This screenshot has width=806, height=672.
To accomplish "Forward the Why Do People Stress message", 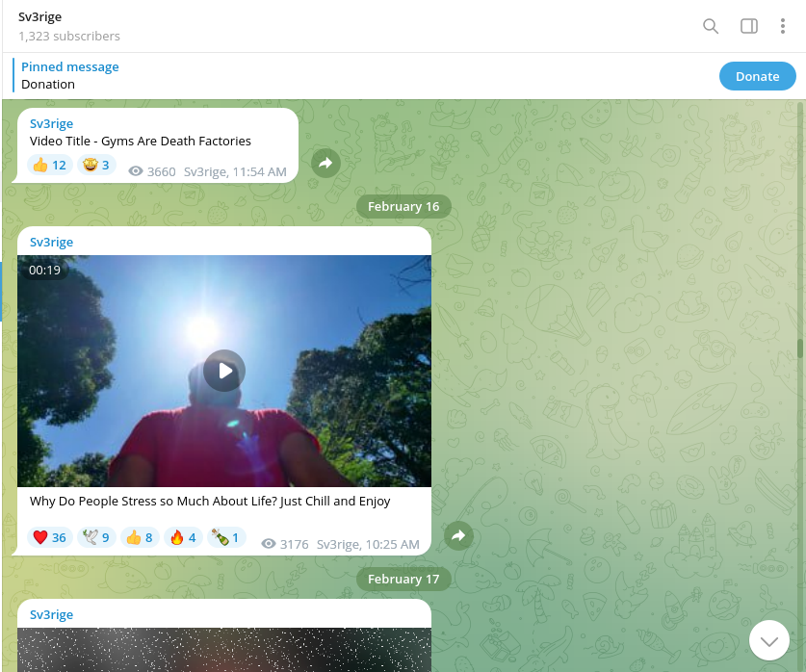I will [x=458, y=536].
